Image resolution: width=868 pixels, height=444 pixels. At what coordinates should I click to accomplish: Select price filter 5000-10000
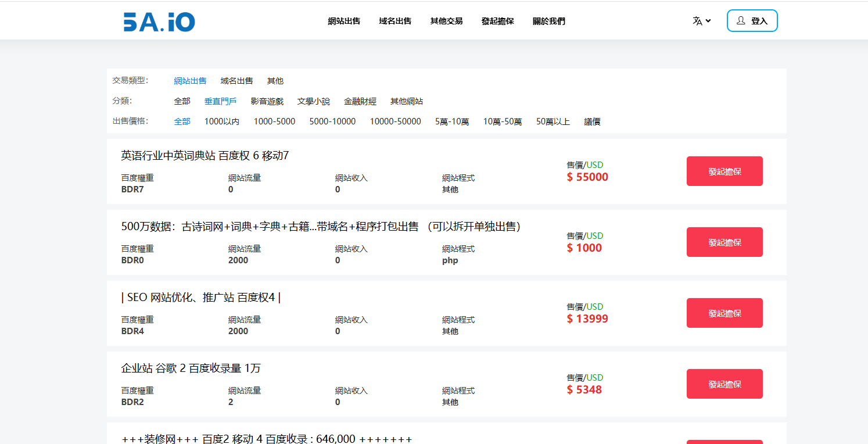(332, 121)
